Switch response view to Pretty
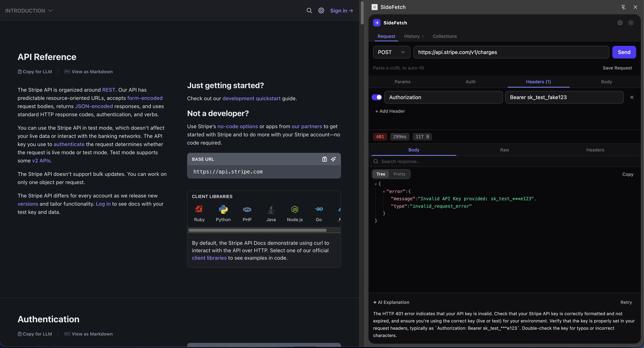 point(399,174)
